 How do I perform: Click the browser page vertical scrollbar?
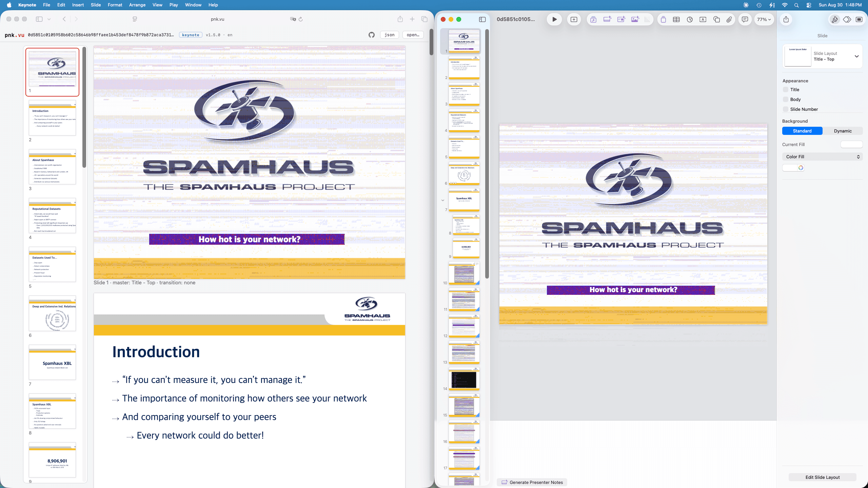point(431,42)
